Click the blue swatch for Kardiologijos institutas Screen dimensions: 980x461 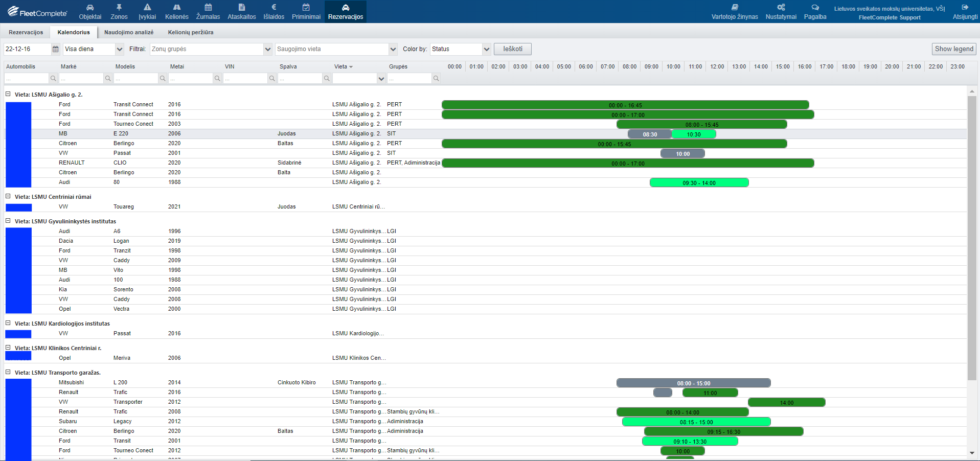pyautogui.click(x=18, y=334)
